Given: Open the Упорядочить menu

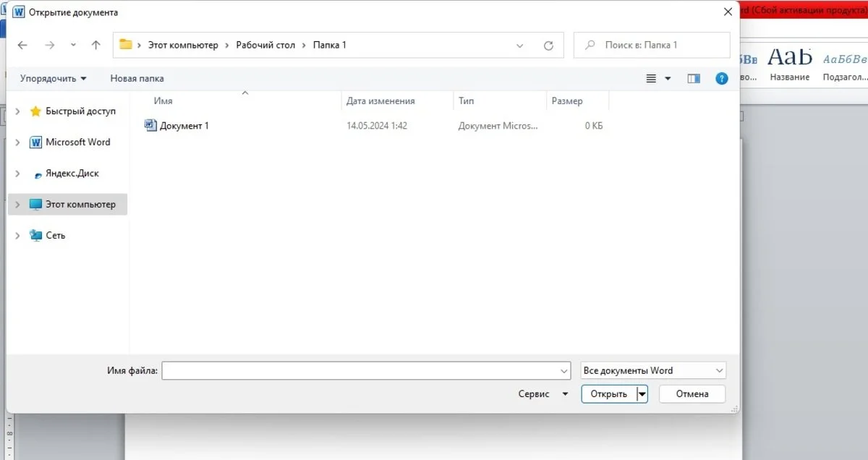Looking at the screenshot, I should click(x=54, y=78).
